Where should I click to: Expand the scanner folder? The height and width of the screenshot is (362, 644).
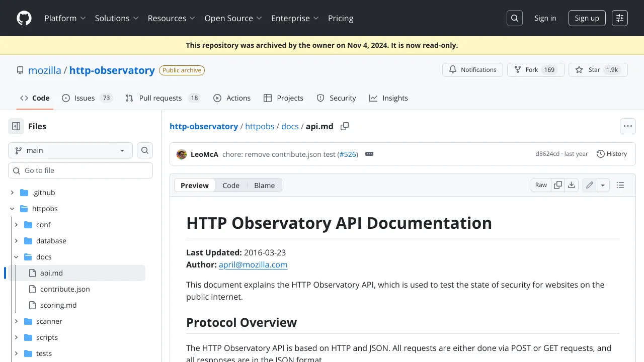pyautogui.click(x=16, y=321)
